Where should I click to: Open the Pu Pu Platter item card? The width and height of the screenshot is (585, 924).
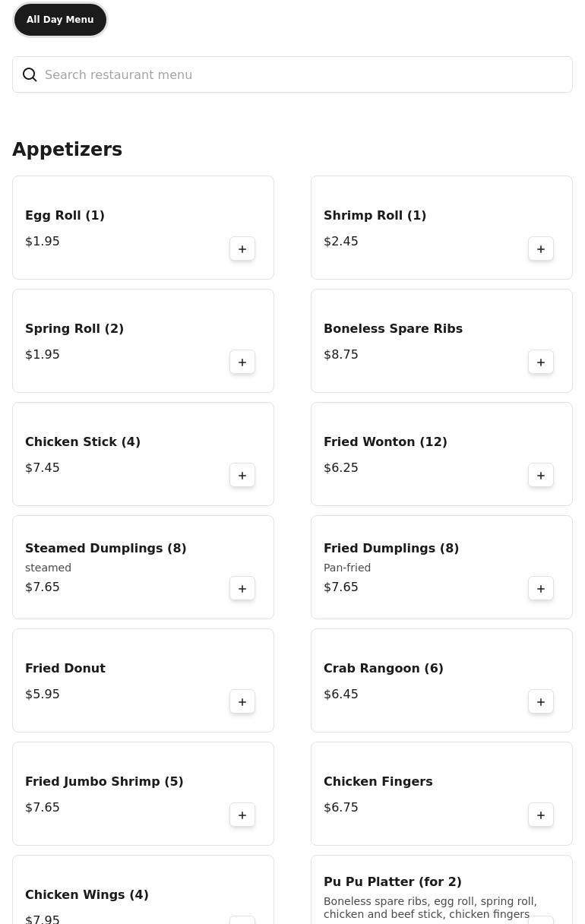pyautogui.click(x=425, y=893)
